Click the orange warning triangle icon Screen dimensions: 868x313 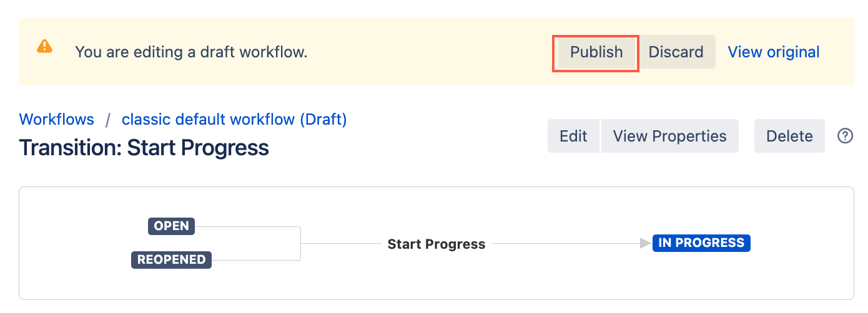pyautogui.click(x=44, y=46)
